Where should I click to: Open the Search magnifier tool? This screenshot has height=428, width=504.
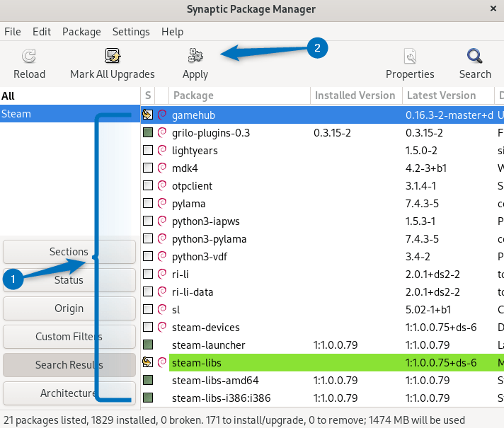(x=475, y=57)
